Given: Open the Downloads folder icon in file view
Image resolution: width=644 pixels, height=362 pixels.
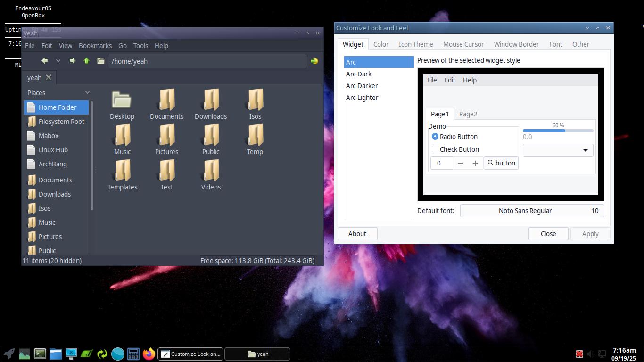Looking at the screenshot, I should [211, 104].
